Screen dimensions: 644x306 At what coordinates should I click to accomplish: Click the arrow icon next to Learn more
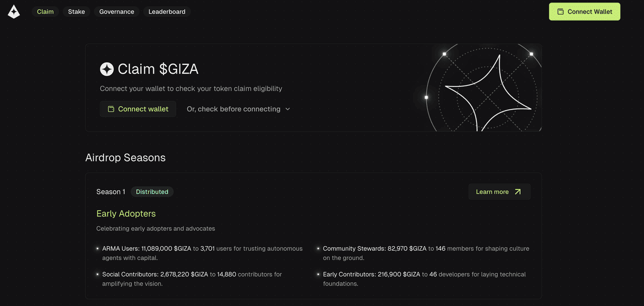[x=518, y=192]
